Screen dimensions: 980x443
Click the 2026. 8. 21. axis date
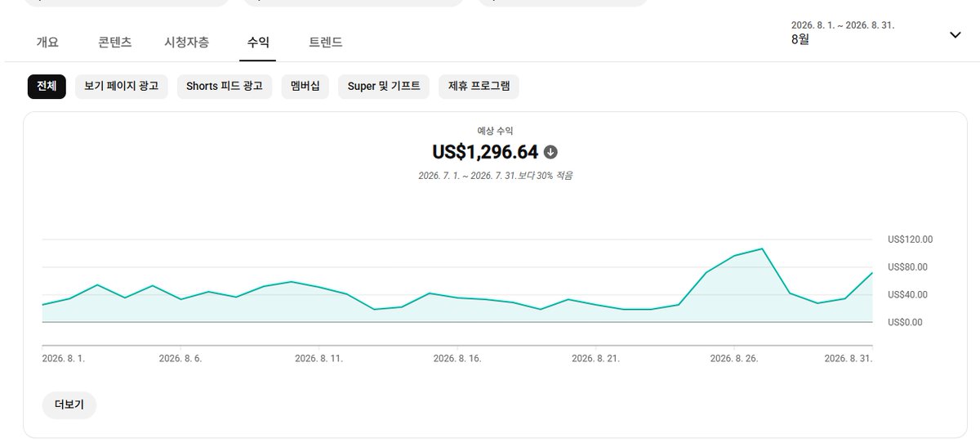596,358
